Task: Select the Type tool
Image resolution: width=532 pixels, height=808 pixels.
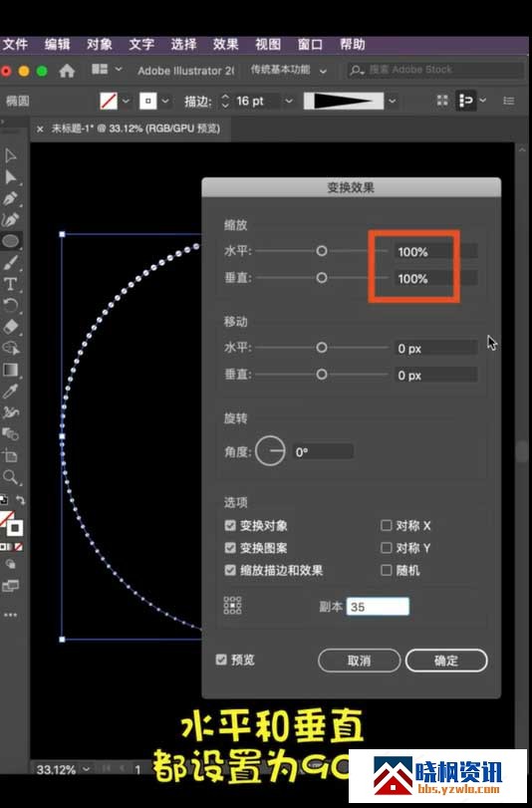Action: pos(10,284)
